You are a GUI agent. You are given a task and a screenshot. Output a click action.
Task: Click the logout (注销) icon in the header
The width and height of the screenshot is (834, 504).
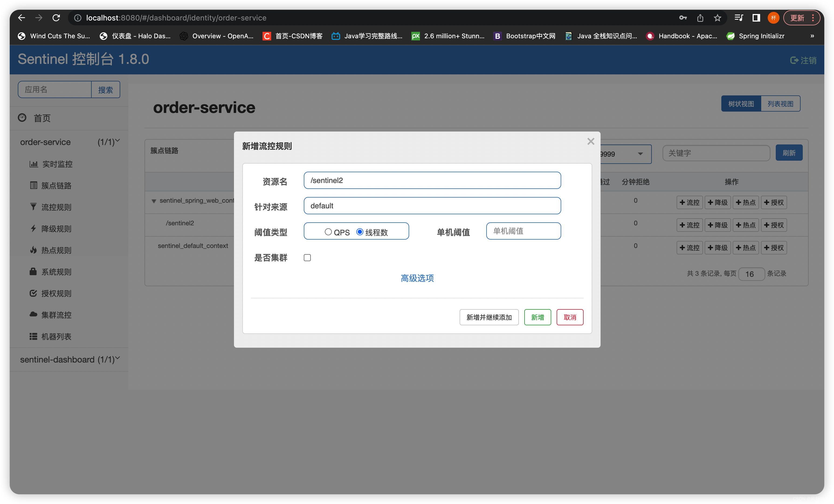(x=794, y=60)
